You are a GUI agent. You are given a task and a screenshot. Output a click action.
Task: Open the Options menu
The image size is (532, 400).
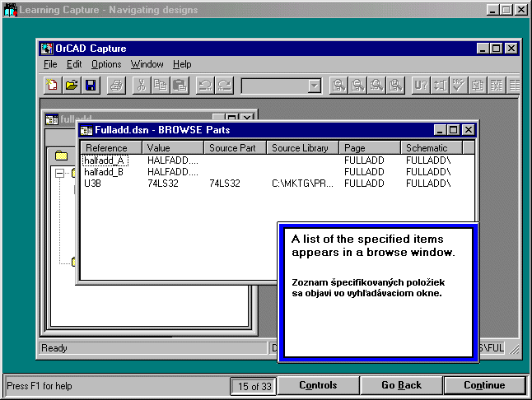[x=106, y=64]
